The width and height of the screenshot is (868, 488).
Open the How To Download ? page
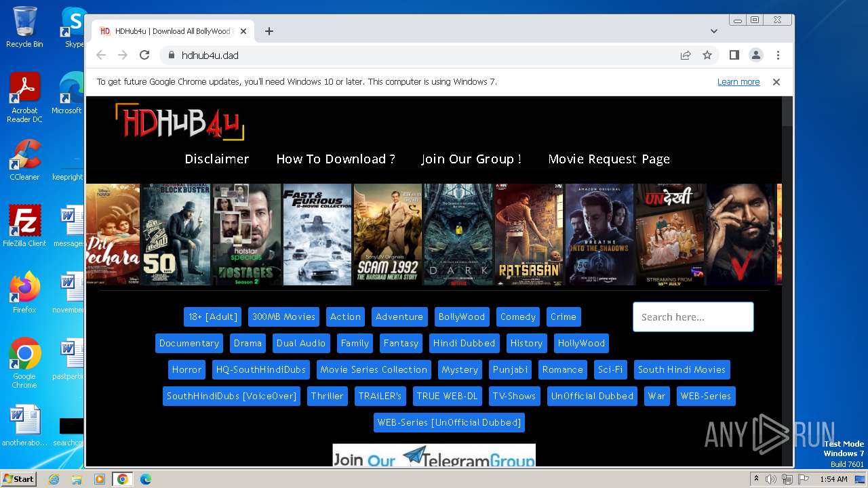pos(336,159)
